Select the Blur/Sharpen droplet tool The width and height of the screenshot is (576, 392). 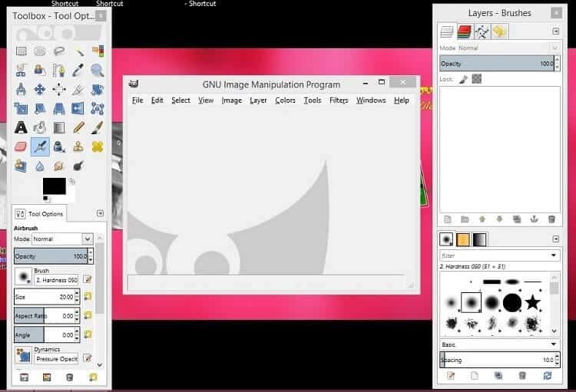pyautogui.click(x=40, y=166)
